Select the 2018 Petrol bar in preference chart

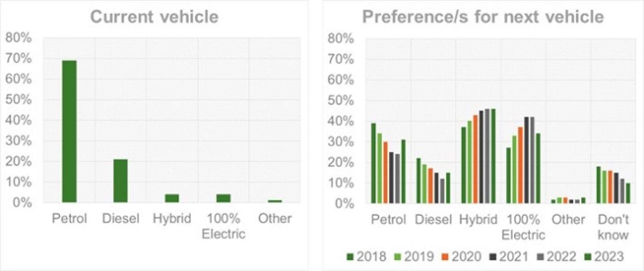point(373,163)
